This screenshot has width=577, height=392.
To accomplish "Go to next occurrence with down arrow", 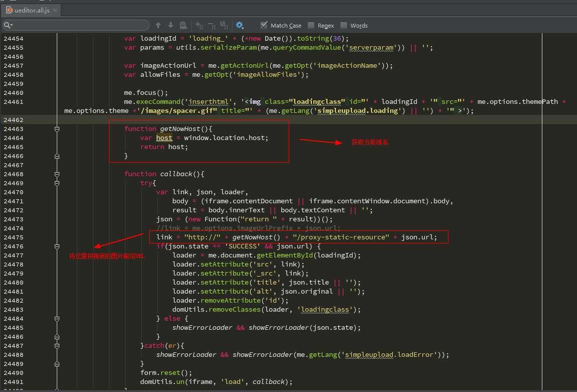I will click(171, 25).
